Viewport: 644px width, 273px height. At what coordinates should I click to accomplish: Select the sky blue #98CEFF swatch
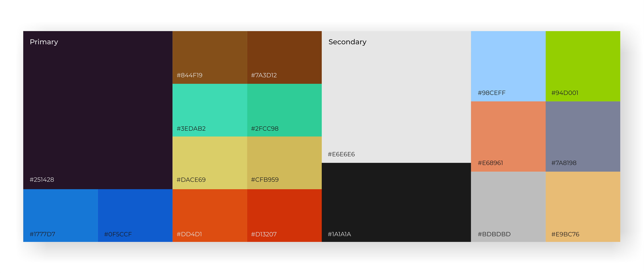tap(508, 66)
